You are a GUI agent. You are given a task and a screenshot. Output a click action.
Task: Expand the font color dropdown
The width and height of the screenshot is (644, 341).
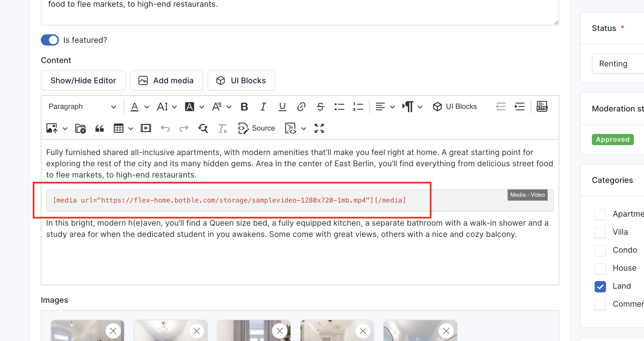146,107
